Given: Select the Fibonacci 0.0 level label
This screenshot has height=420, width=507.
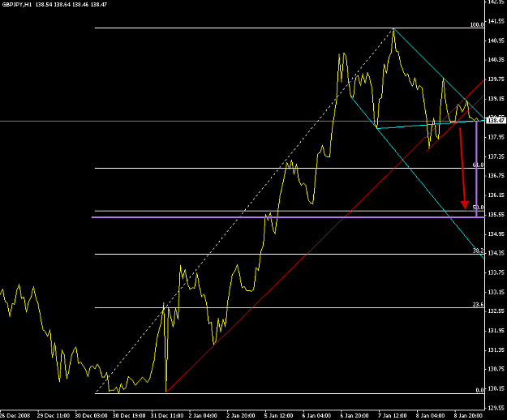Looking at the screenshot, I should 480,390.
